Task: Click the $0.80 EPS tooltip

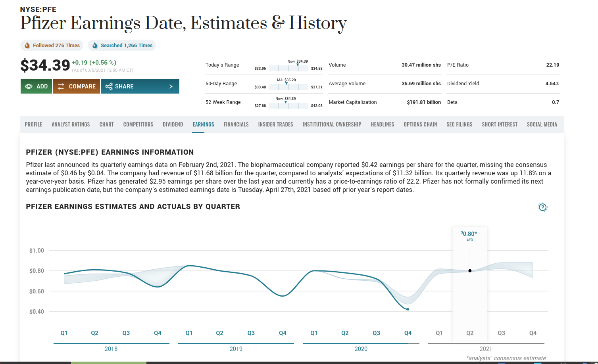Action: 470,235
